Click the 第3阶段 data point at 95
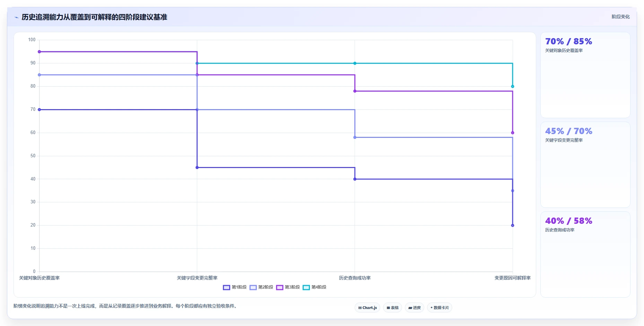This screenshot has height=326, width=644. point(39,52)
